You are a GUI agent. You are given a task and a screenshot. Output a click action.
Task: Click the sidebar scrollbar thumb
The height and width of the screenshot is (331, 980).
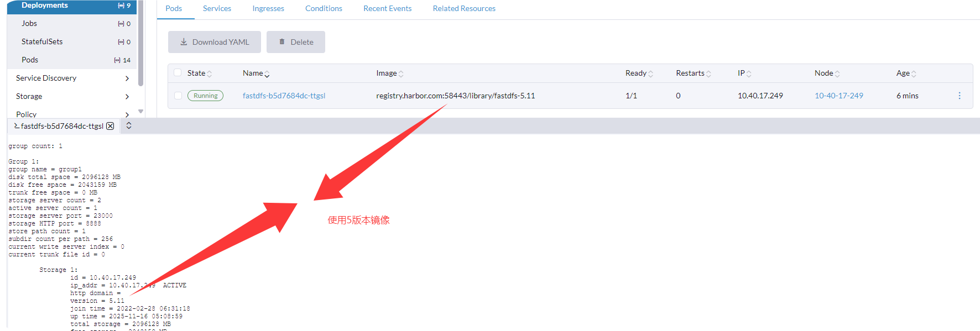(140, 43)
